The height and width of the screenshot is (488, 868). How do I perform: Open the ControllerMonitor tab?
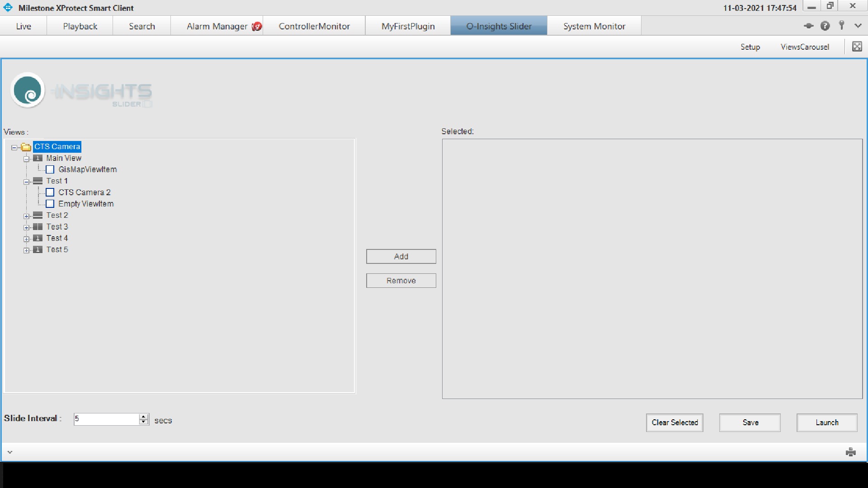(314, 26)
